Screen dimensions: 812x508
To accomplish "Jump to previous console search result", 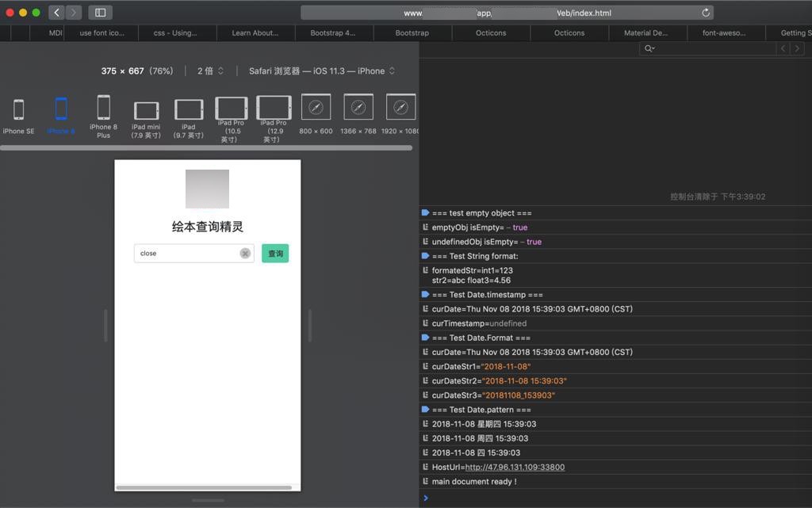I will pyautogui.click(x=783, y=48).
